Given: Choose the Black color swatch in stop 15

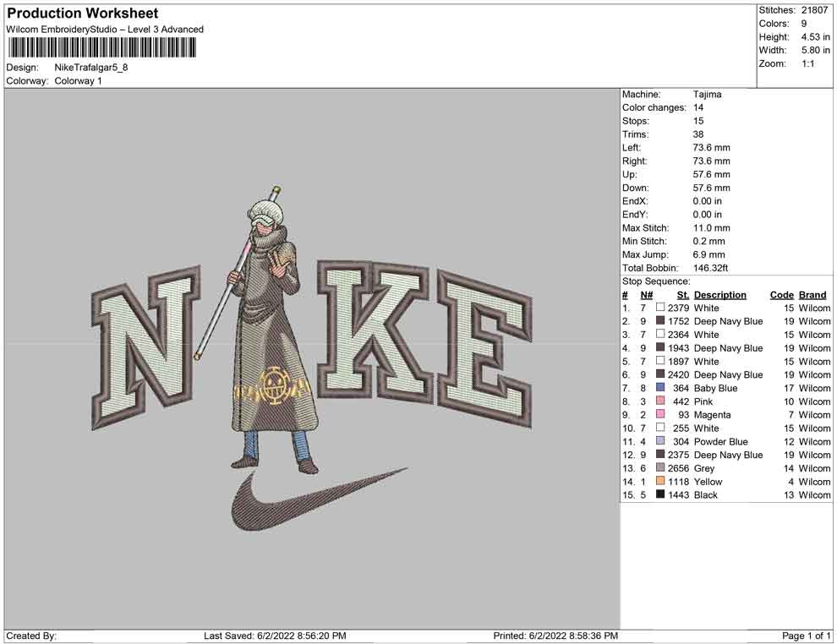Looking at the screenshot, I should tap(660, 494).
